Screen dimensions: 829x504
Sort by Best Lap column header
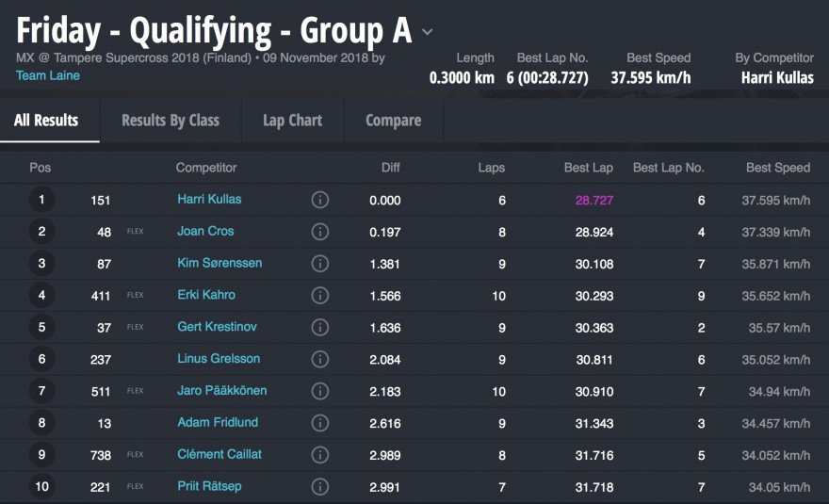[589, 168]
